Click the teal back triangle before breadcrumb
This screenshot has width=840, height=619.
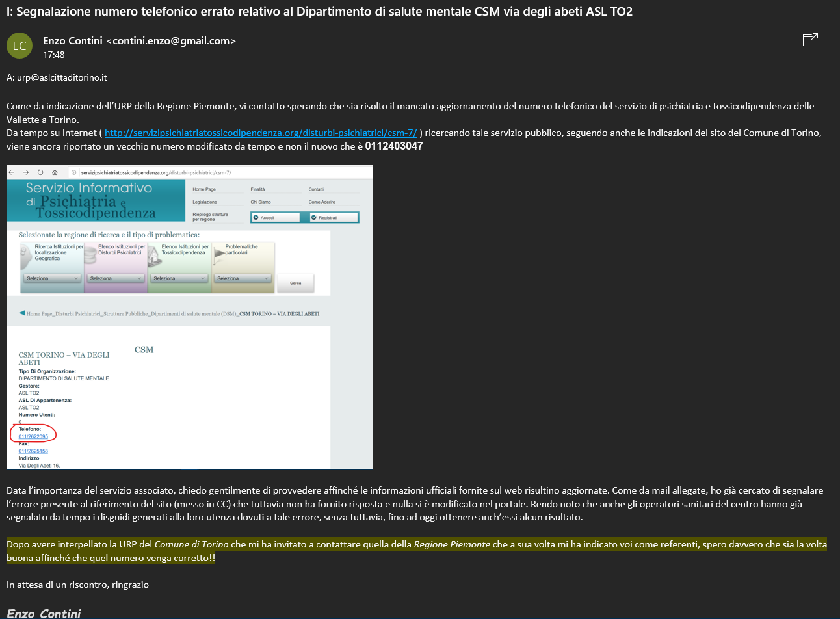21,313
